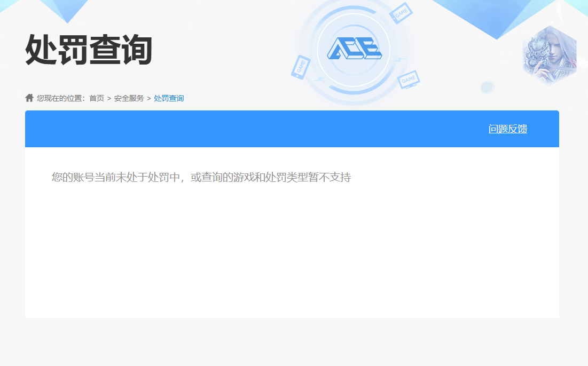Click the hexagonal character artwork top right

(x=550, y=55)
